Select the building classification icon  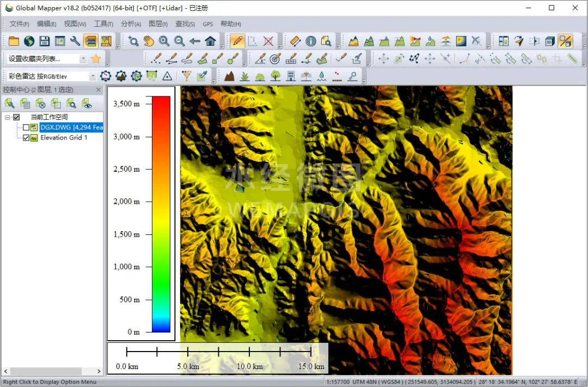[291, 76]
